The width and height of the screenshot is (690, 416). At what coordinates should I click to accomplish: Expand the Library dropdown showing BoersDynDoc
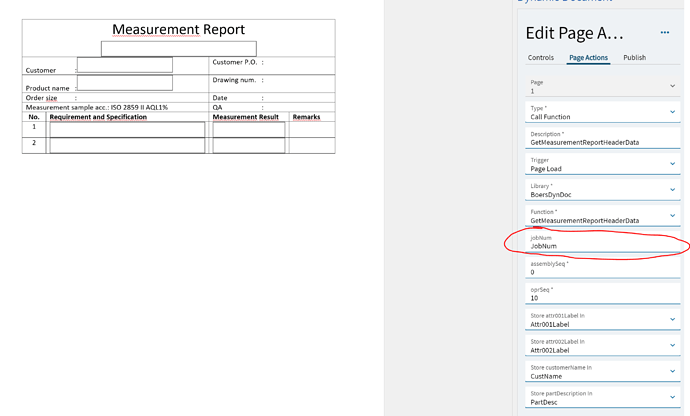[x=602, y=190]
